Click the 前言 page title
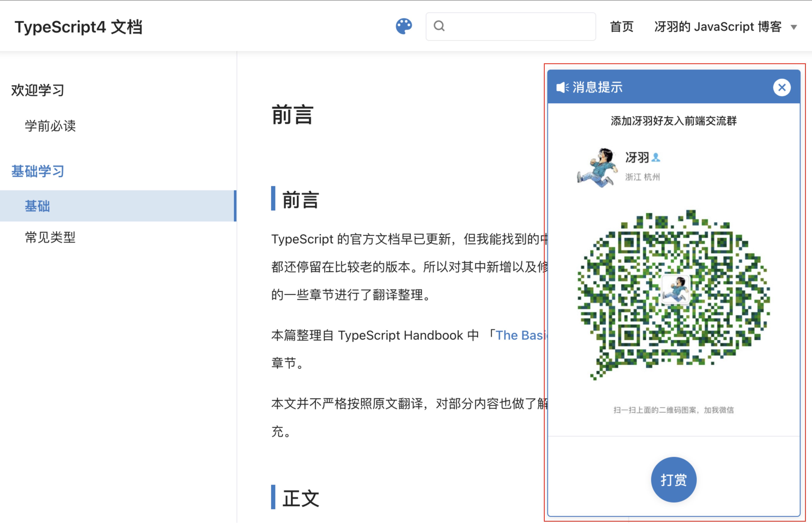Screen dimensions: 812x524 (x=292, y=115)
